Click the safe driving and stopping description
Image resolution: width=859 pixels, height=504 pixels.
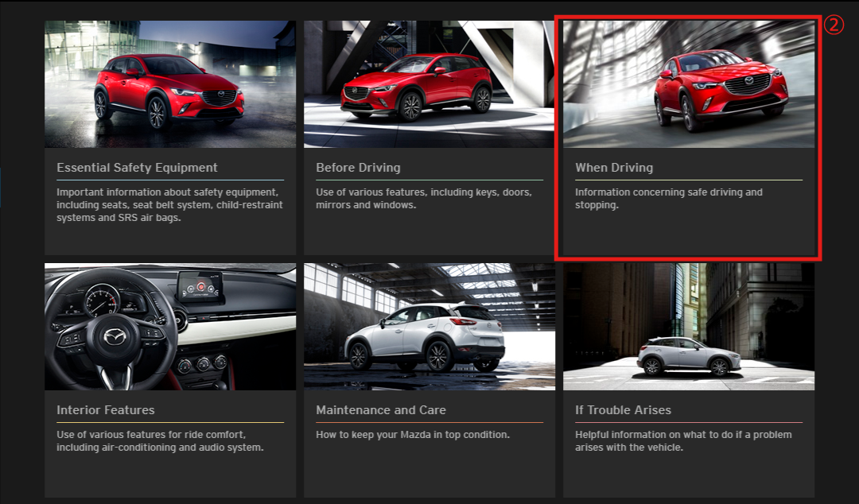point(668,199)
